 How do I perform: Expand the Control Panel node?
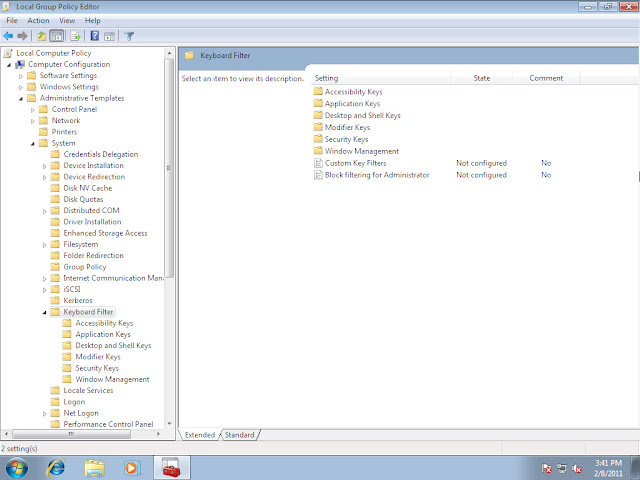tap(33, 110)
